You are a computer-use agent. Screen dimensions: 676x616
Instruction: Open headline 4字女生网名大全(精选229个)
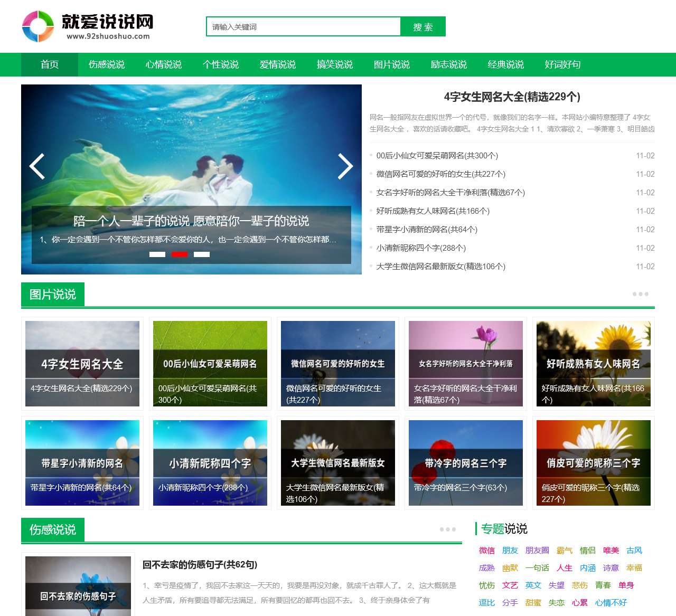pos(512,97)
